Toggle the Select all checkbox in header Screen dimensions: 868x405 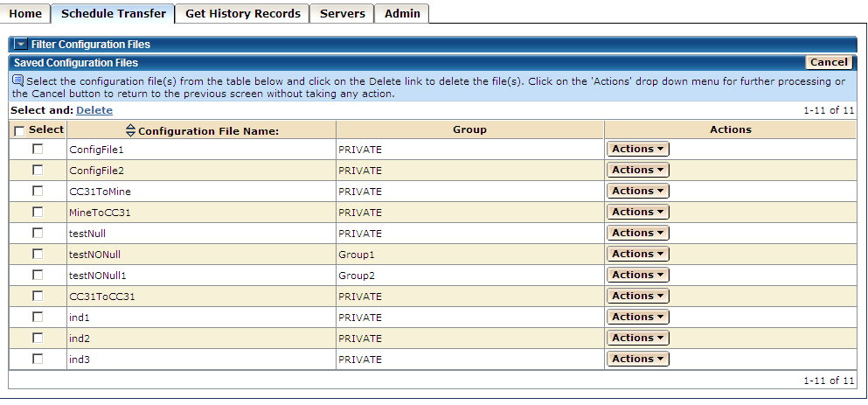coord(19,130)
